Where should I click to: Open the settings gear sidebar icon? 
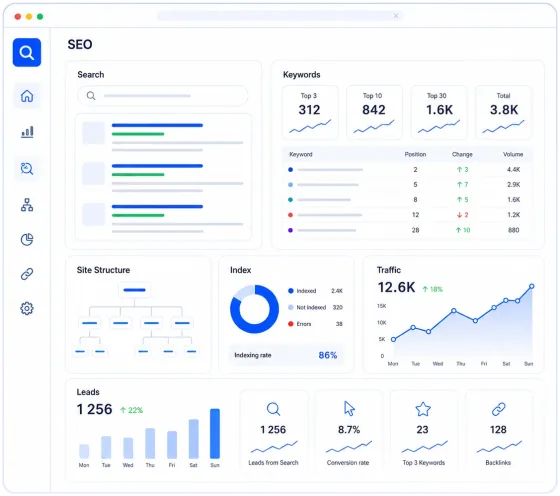(27, 308)
